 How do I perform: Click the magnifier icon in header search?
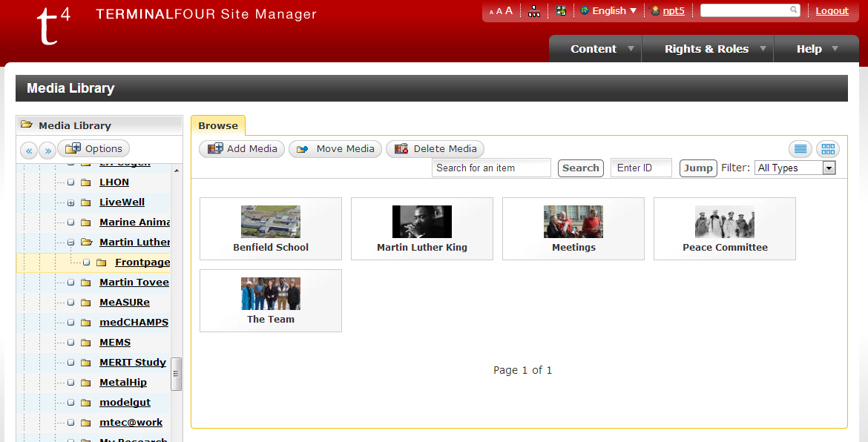coord(793,10)
